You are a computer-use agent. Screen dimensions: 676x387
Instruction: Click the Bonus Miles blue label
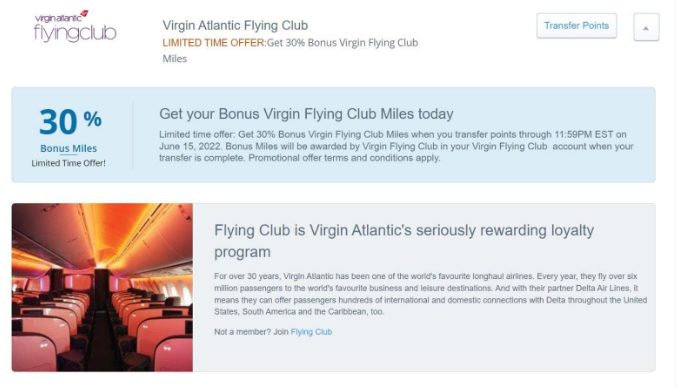click(69, 148)
